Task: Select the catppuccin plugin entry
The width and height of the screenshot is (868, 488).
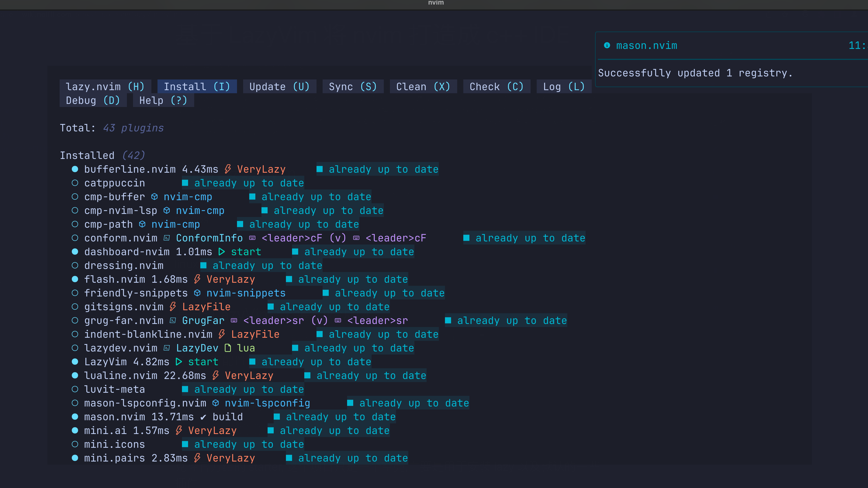Action: pos(115,183)
